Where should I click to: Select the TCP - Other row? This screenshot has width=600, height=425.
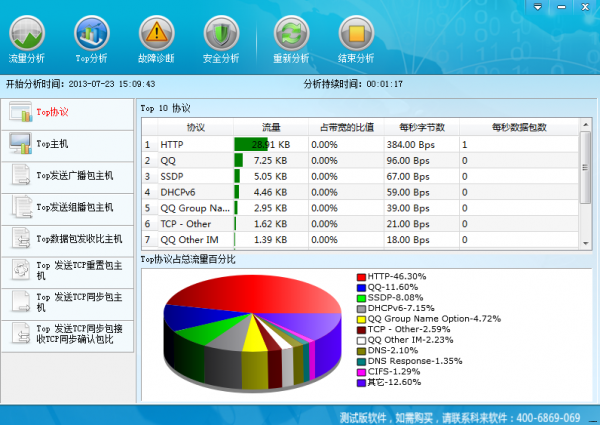tap(360, 224)
